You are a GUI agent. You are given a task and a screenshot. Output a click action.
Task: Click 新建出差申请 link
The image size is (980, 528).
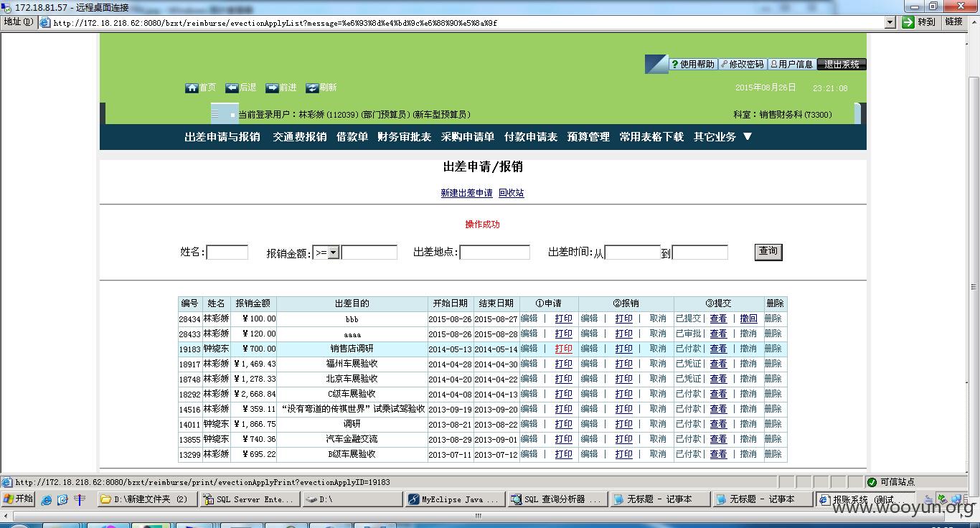pos(467,193)
